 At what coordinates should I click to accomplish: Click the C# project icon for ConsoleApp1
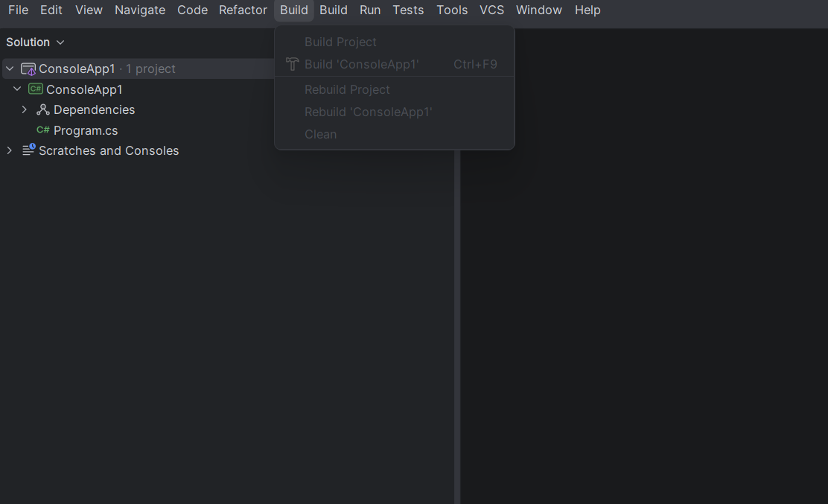coord(36,89)
